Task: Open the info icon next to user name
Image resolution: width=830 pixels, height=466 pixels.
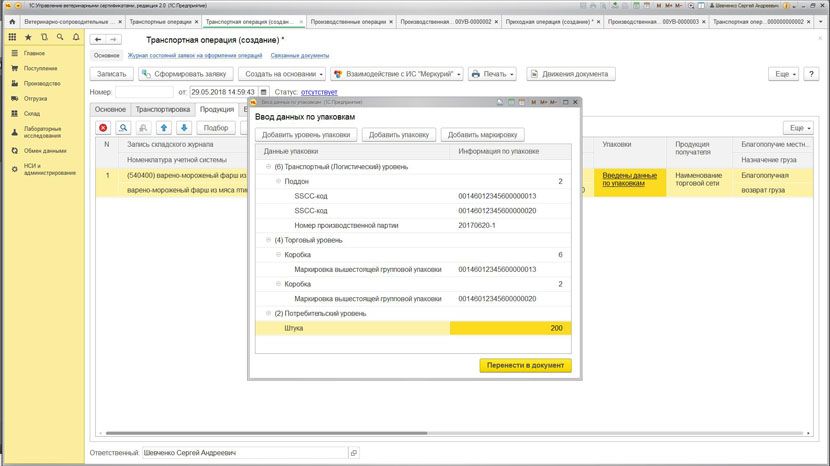Action: [x=786, y=5]
